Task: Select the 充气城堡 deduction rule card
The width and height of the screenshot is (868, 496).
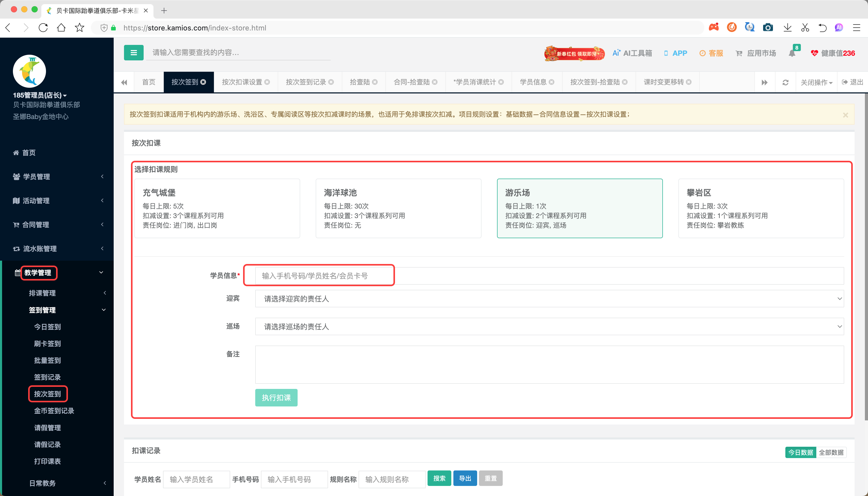Action: point(217,208)
